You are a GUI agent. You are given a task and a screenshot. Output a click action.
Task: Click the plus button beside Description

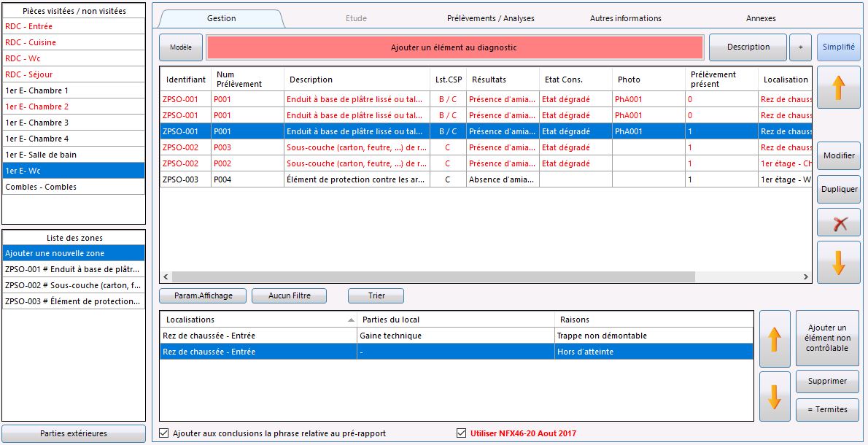coord(800,47)
